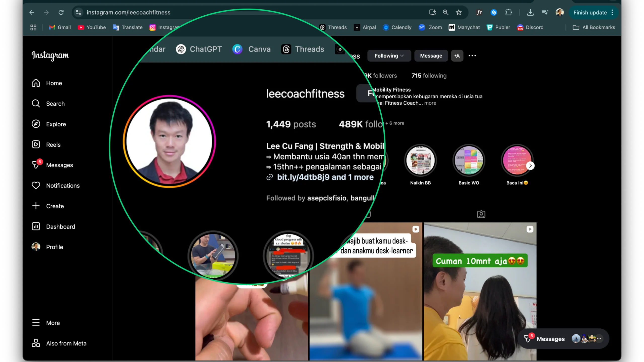
Task: Open Chrome three-dot menu
Action: click(x=612, y=13)
